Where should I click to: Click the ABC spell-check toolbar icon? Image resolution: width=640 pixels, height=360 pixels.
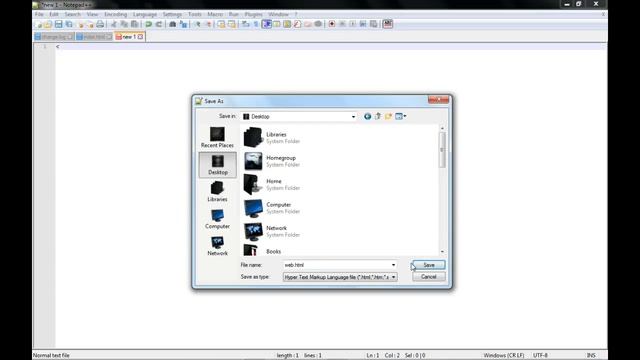coord(388,24)
